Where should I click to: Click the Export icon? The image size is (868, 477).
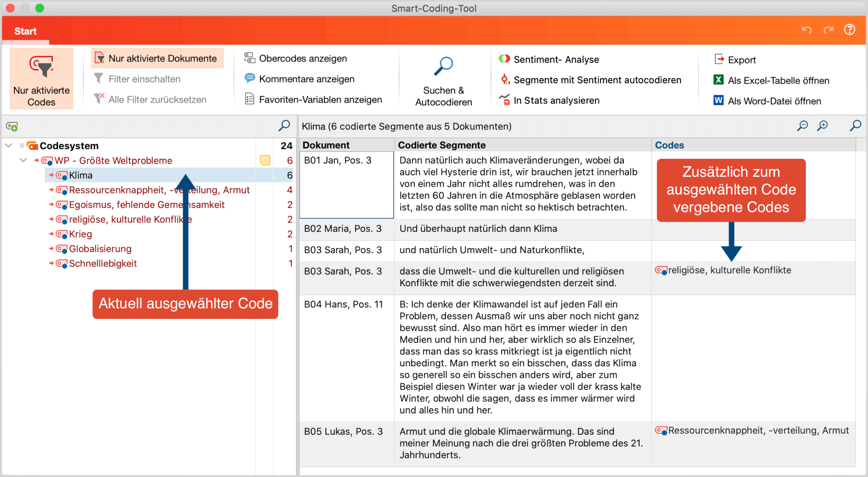pos(719,59)
